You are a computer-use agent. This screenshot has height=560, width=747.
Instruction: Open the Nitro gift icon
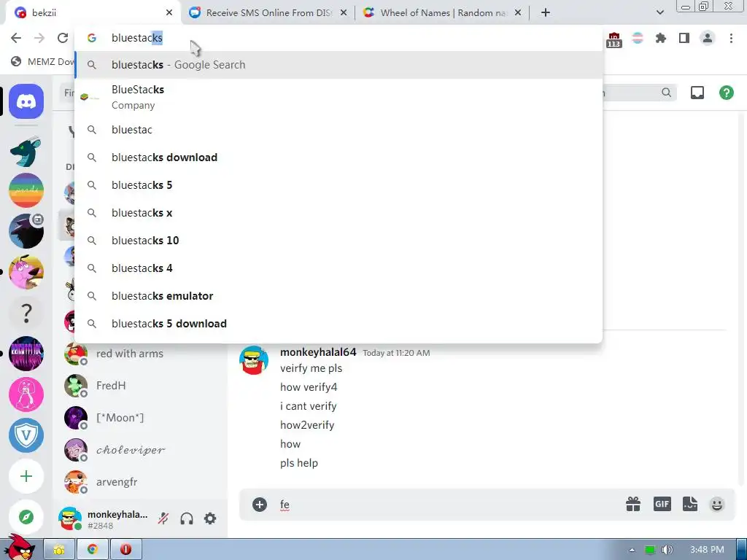click(x=633, y=504)
